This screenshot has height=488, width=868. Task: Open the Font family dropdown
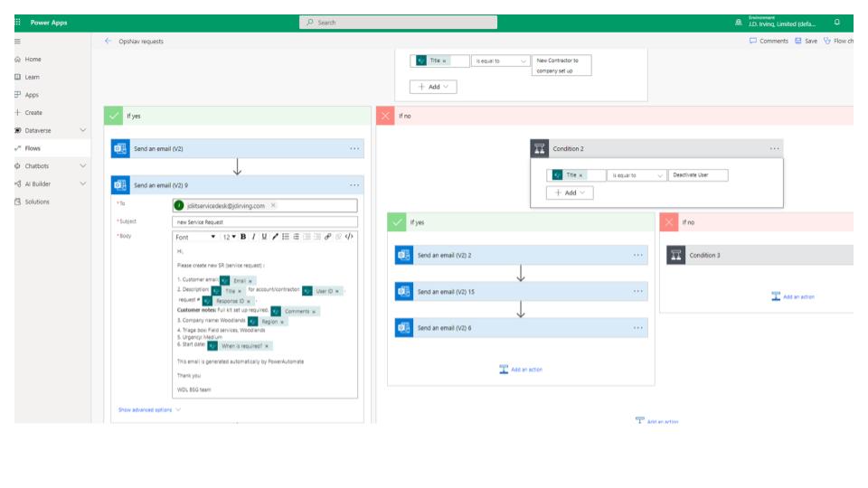195,237
